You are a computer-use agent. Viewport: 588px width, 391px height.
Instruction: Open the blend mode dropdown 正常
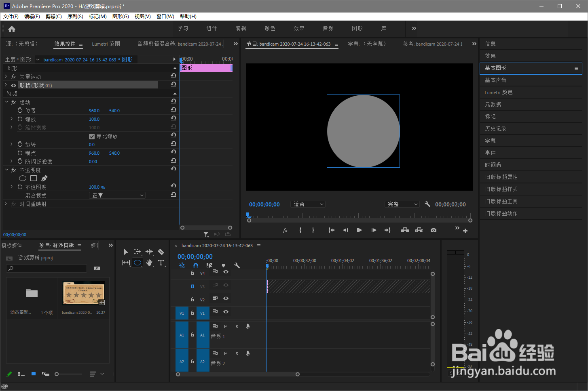(x=117, y=195)
